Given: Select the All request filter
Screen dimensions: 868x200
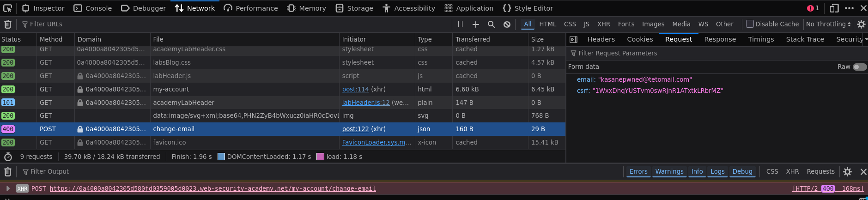Looking at the screenshot, I should tap(528, 24).
